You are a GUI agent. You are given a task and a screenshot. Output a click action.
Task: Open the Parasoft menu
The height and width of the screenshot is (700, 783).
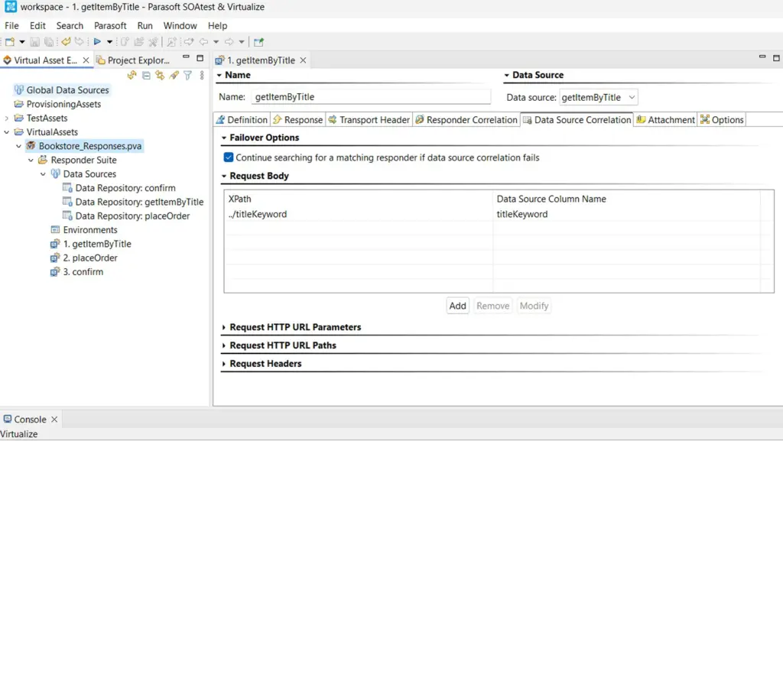click(x=110, y=25)
